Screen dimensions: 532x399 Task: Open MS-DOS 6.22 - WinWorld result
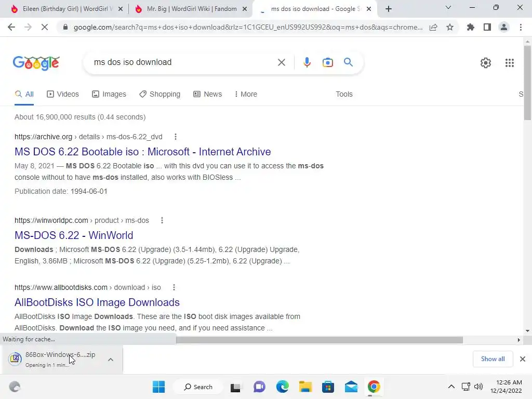click(x=74, y=235)
